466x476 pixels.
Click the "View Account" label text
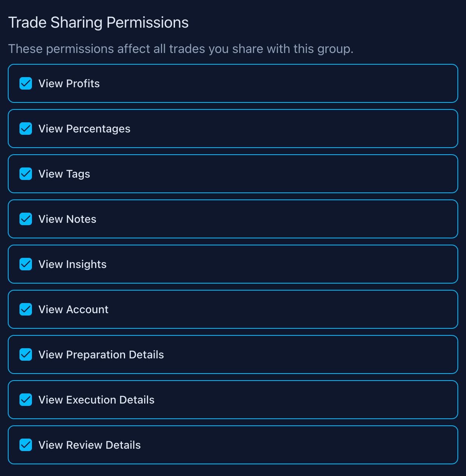click(73, 310)
